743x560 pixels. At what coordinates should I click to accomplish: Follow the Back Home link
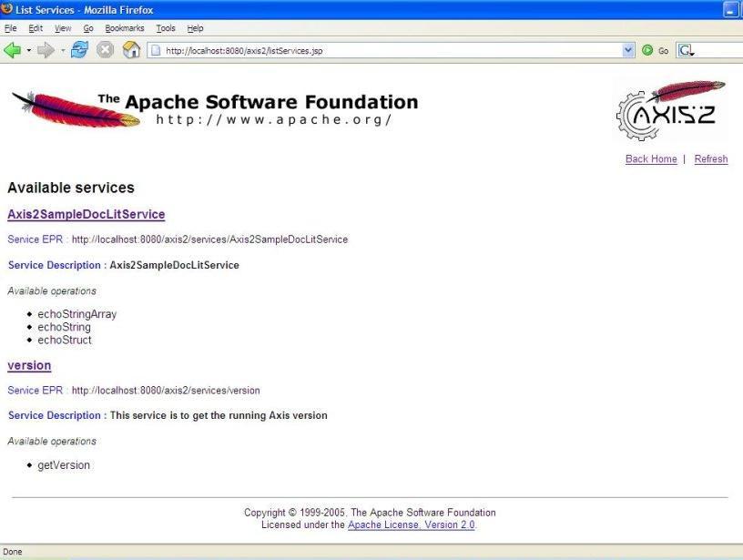651,159
